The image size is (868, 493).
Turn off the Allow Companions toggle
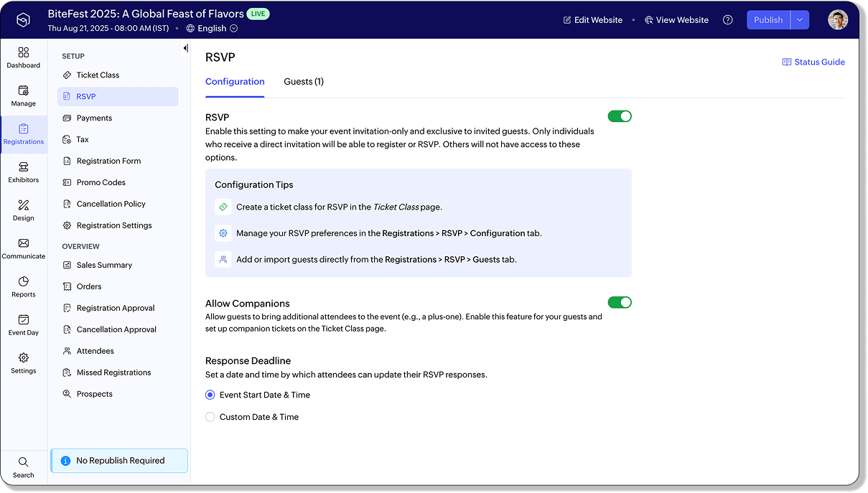click(x=619, y=303)
